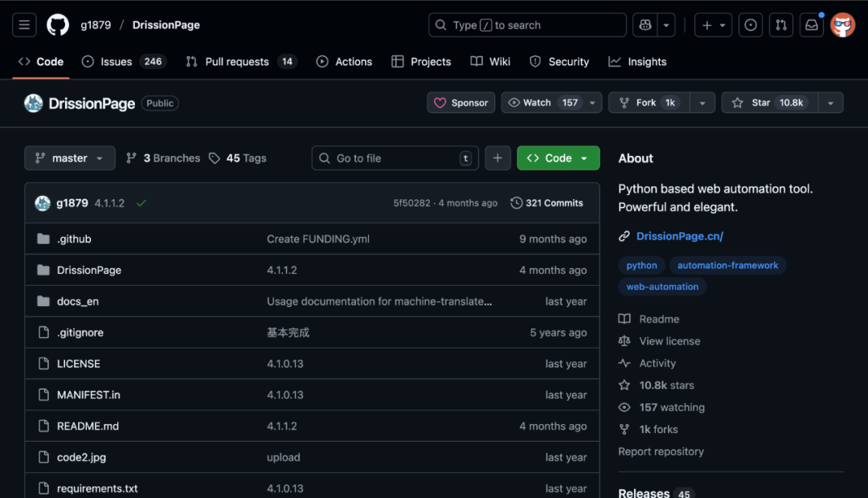Screen dimensions: 868x498
Task: Open the notifications inbox icon
Action: pyautogui.click(x=812, y=25)
